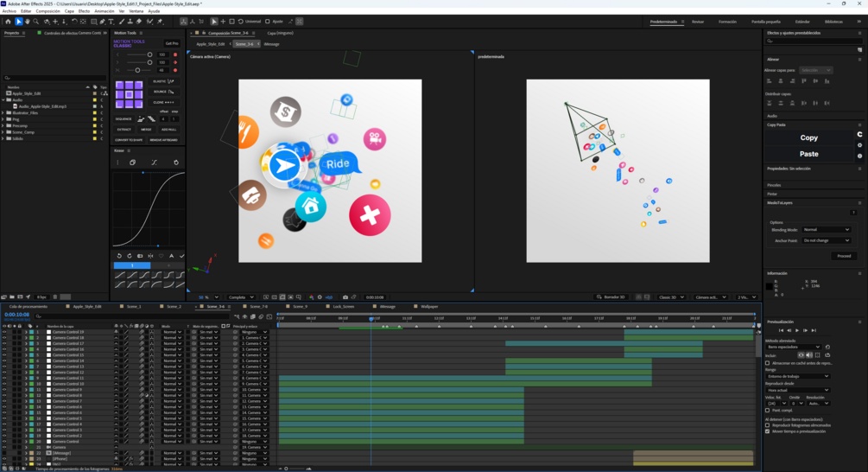Viewport: 868px width, 472px height.
Task: Open the Composición menu
Action: (48, 11)
